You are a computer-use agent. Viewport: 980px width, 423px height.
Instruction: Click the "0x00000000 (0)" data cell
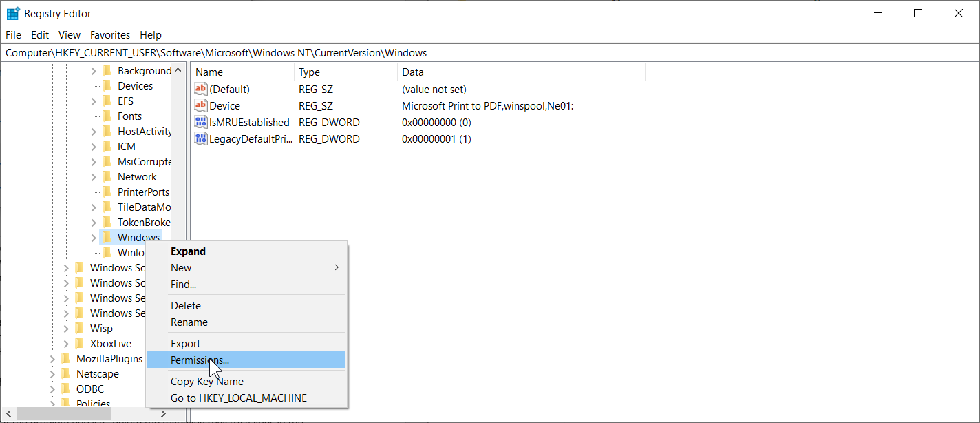point(436,123)
